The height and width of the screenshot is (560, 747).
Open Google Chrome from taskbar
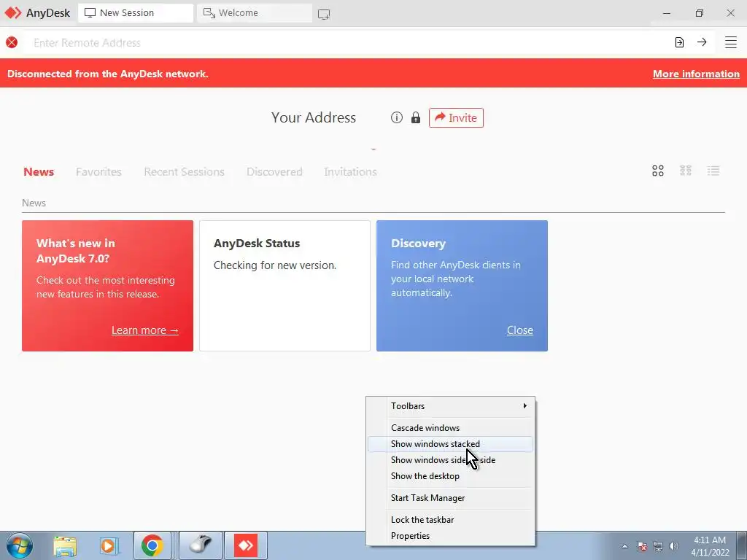(x=152, y=545)
